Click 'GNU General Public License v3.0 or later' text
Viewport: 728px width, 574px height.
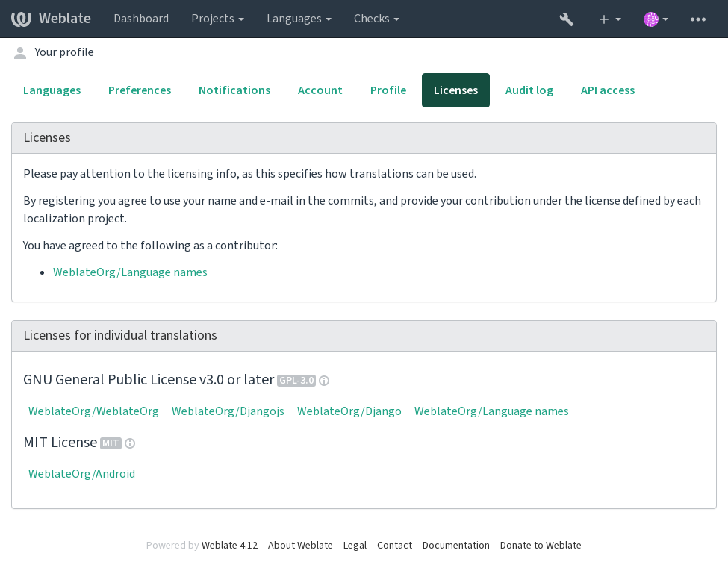149,380
